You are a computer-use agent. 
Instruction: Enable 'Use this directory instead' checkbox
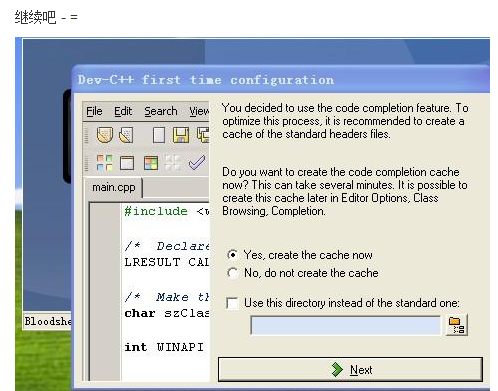coord(232,303)
